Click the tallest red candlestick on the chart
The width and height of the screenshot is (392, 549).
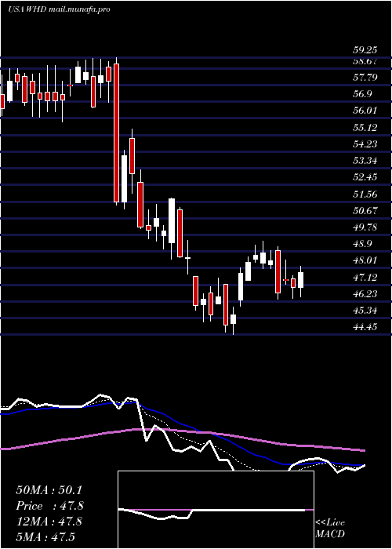(116, 133)
